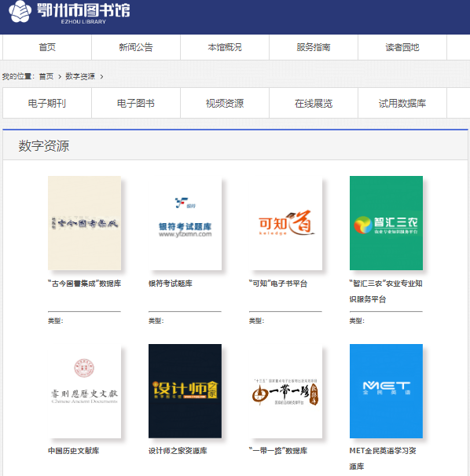
Task: Open the 古今图书集成 database thumbnail
Action: pyautogui.click(x=84, y=223)
